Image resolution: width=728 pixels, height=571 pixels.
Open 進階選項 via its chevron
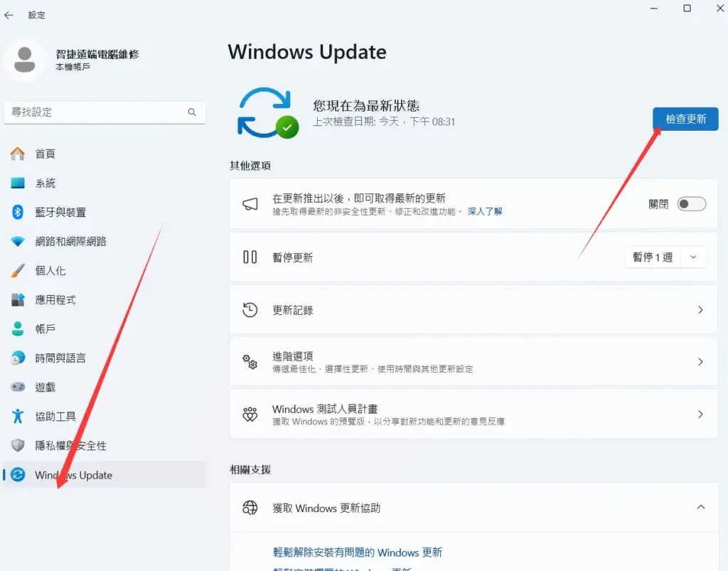click(x=700, y=362)
